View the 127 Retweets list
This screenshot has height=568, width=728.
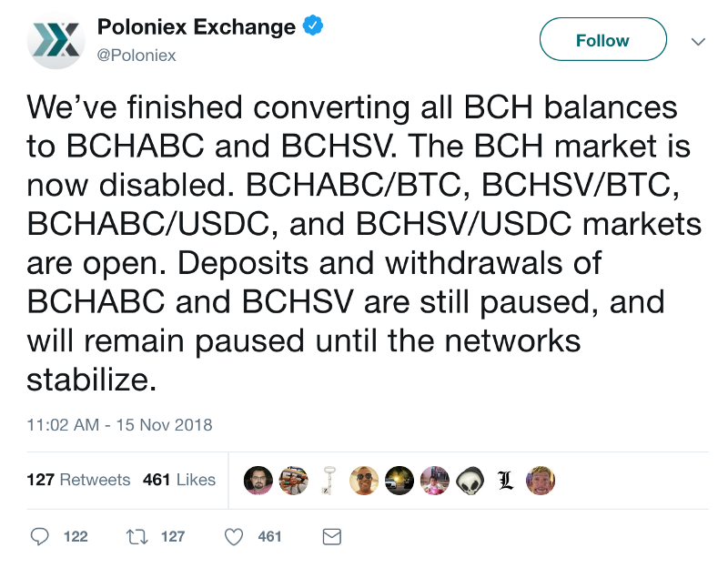coord(78,480)
